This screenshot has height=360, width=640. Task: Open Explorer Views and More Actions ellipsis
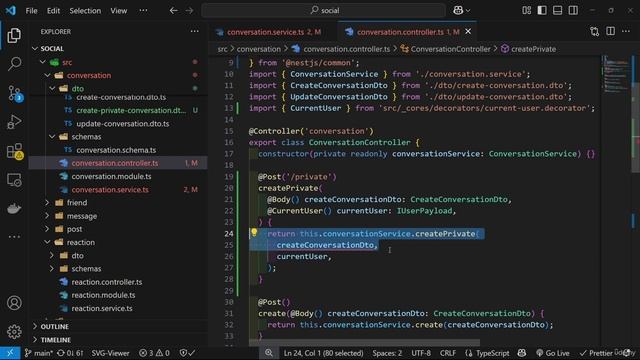(x=195, y=31)
